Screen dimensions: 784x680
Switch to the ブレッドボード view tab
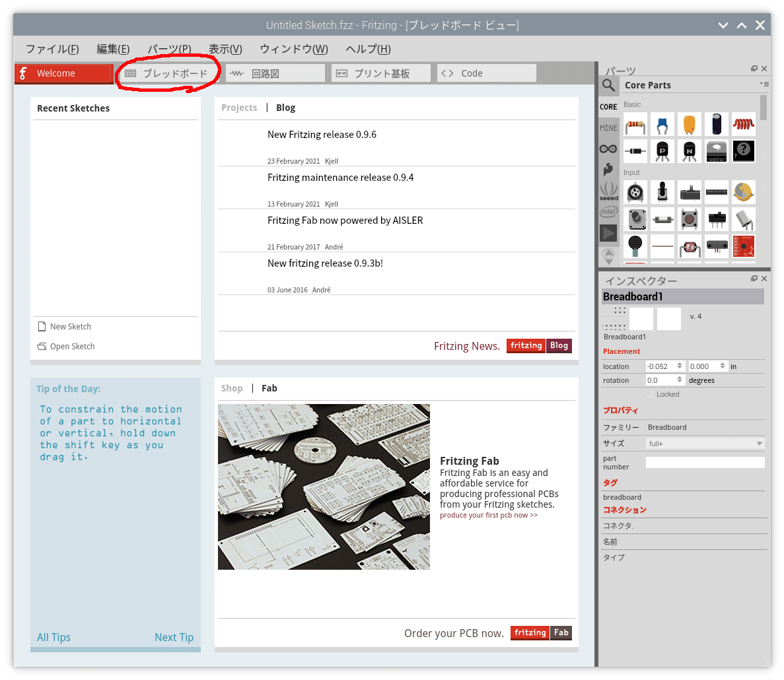pos(168,73)
